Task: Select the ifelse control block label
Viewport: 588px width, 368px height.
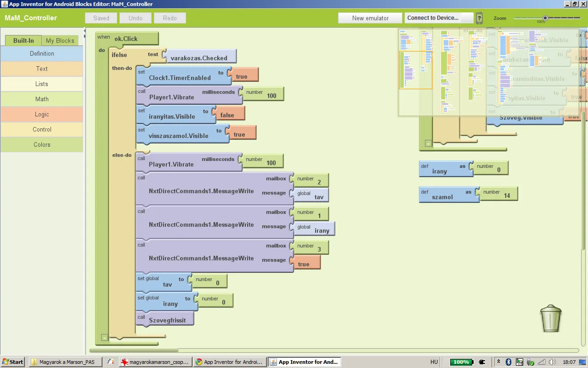Action: tap(119, 55)
